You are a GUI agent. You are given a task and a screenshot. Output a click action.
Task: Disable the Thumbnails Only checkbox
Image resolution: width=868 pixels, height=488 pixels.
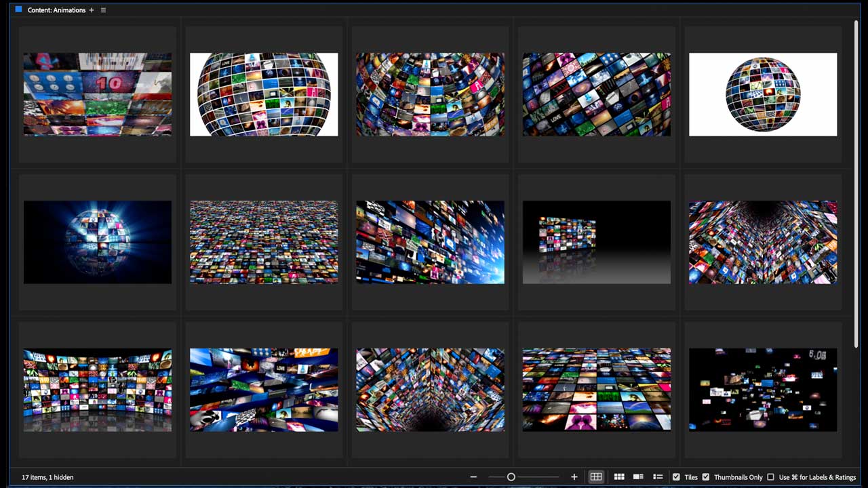pyautogui.click(x=706, y=477)
